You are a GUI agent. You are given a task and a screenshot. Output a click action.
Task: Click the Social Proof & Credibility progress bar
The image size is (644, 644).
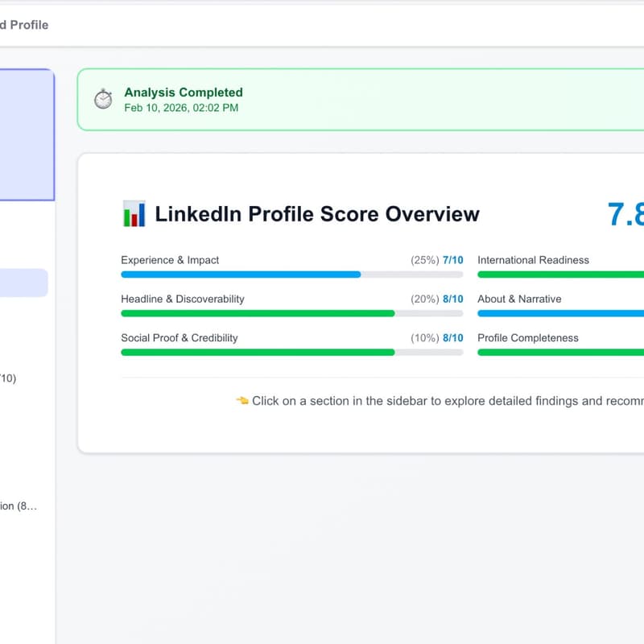click(290, 352)
